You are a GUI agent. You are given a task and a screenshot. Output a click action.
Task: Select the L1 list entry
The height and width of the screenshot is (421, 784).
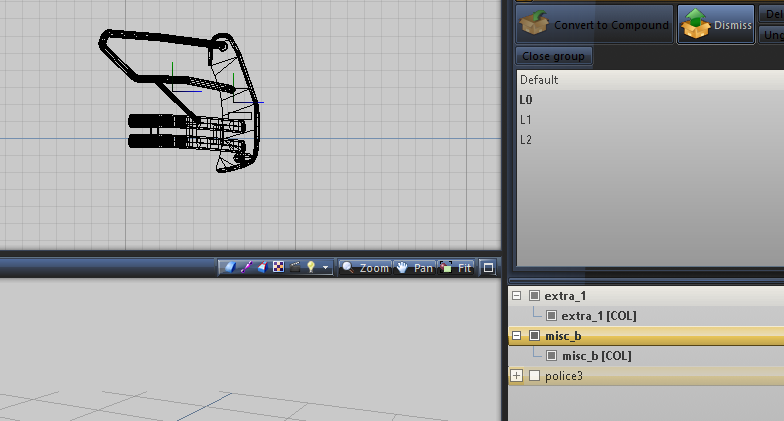526,120
